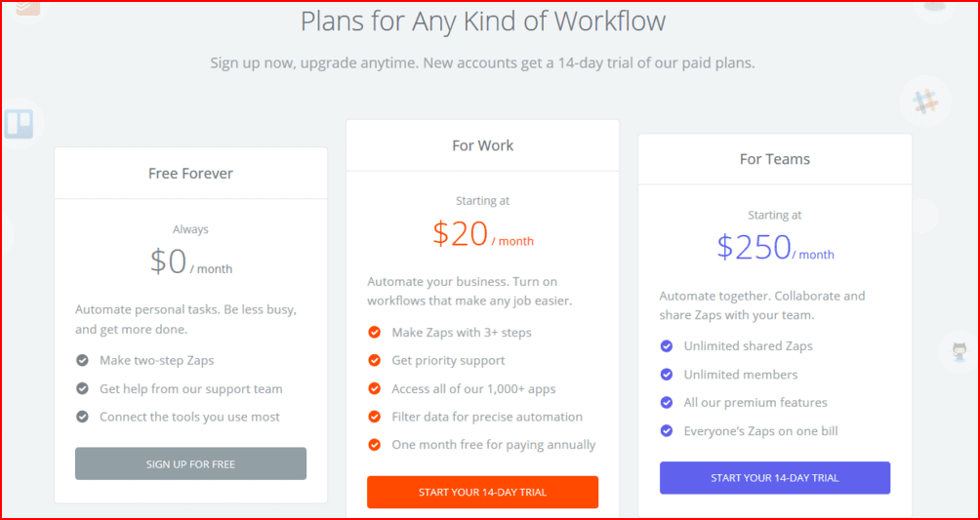The width and height of the screenshot is (980, 520).
Task: Click checkmark beside Everyone's Zaps on one bill
Action: tap(667, 430)
